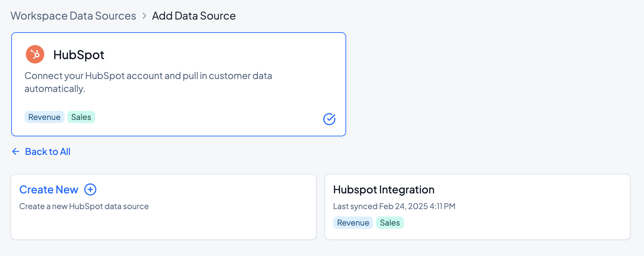This screenshot has width=644, height=256.
Task: Select the Create New heading text
Action: coord(49,190)
